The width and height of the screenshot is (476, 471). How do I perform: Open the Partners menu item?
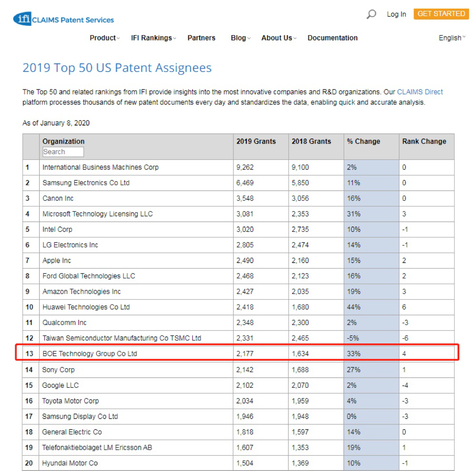pos(201,38)
